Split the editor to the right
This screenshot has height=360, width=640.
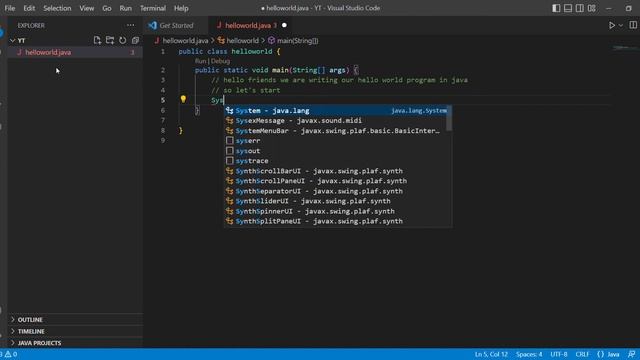tap(633, 25)
